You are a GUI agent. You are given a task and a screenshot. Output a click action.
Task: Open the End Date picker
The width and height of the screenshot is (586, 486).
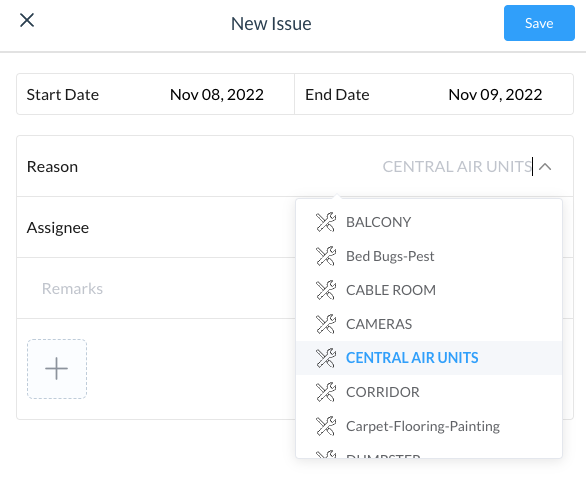(434, 94)
